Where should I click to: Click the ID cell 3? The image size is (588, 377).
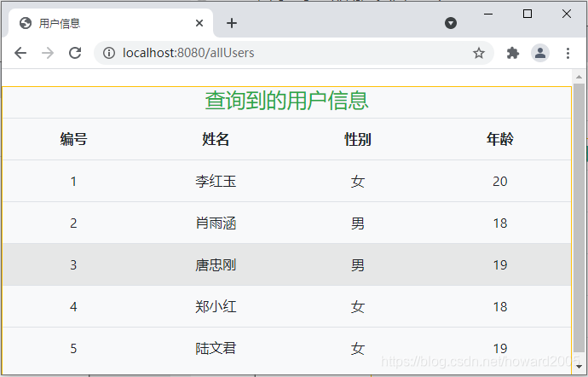coord(73,265)
